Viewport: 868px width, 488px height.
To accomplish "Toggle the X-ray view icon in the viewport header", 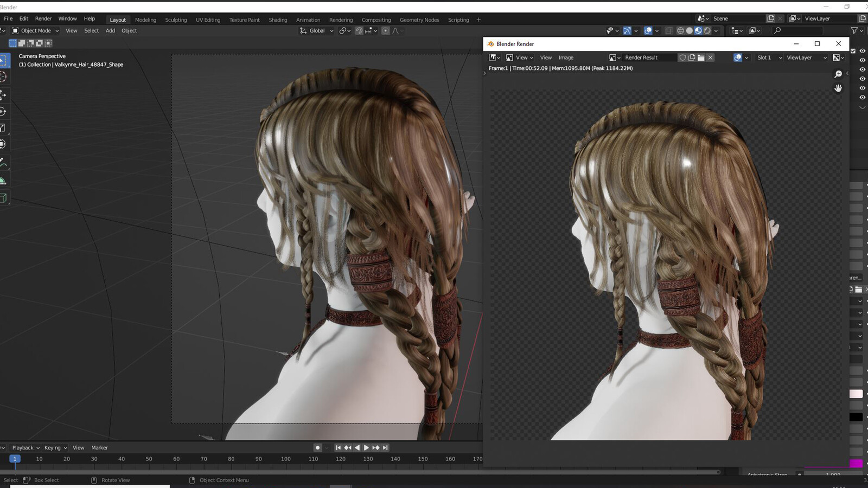I will (669, 31).
